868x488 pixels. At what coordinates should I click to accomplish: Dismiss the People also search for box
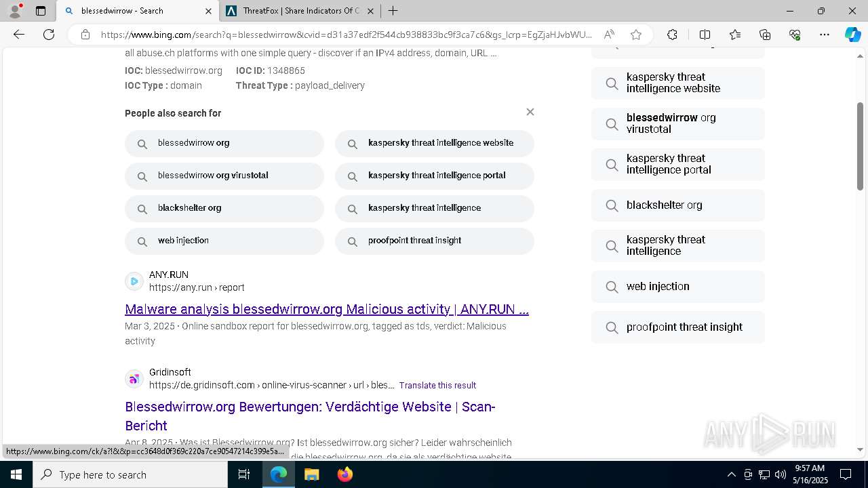click(530, 112)
